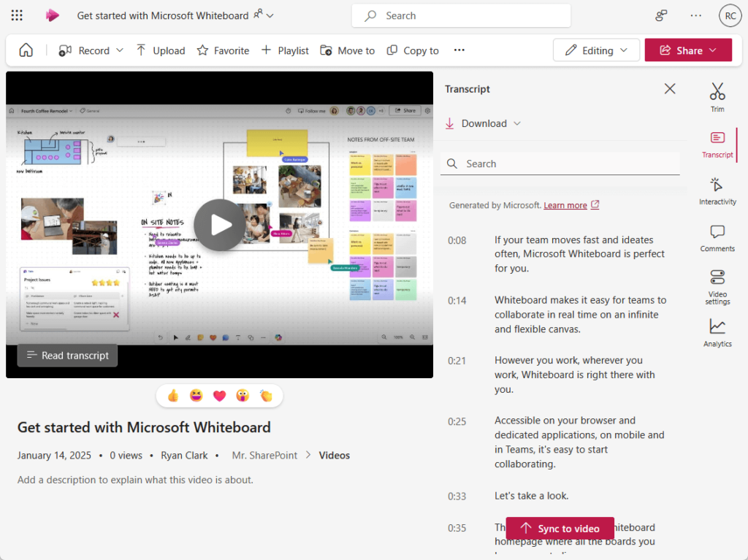
Task: Select transcript line "Let's take a look."
Action: (532, 496)
